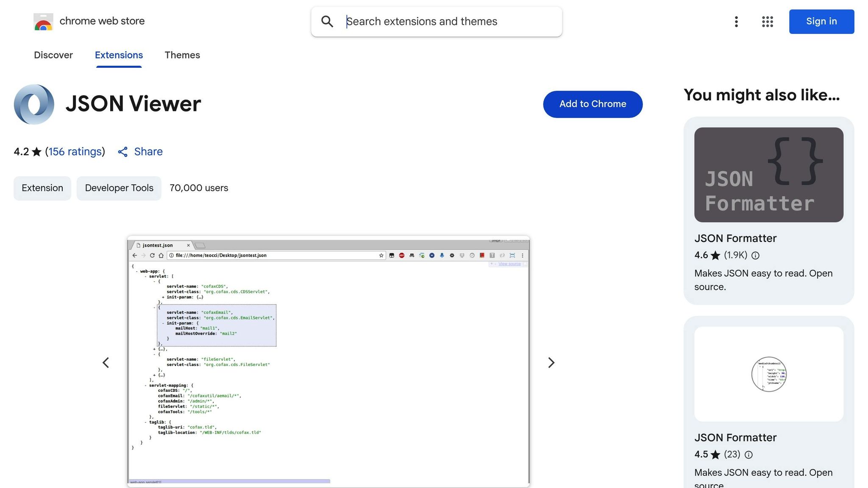Open the Themes tab
The height and width of the screenshot is (488, 868).
(x=182, y=55)
